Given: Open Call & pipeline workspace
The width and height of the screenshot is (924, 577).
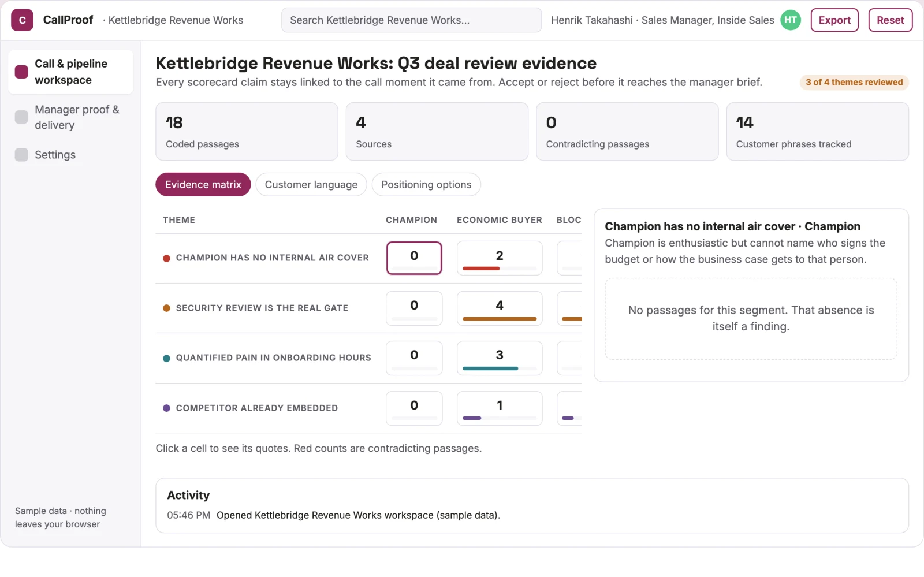Looking at the screenshot, I should pos(70,72).
